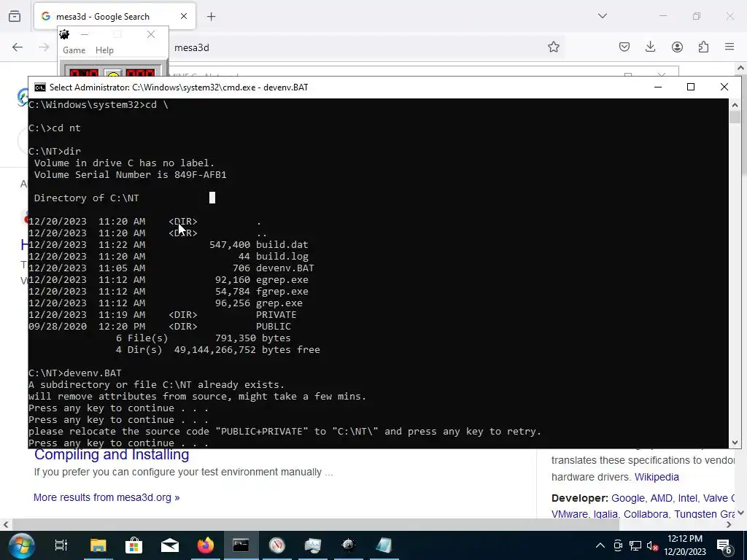Open Microsoft Store from the taskbar
The width and height of the screenshot is (747, 560).
(134, 545)
